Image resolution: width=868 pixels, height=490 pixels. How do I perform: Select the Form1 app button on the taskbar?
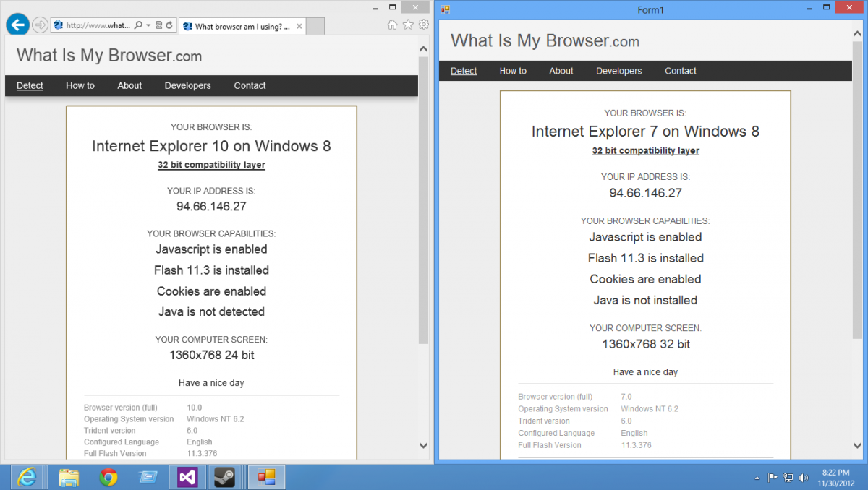266,477
